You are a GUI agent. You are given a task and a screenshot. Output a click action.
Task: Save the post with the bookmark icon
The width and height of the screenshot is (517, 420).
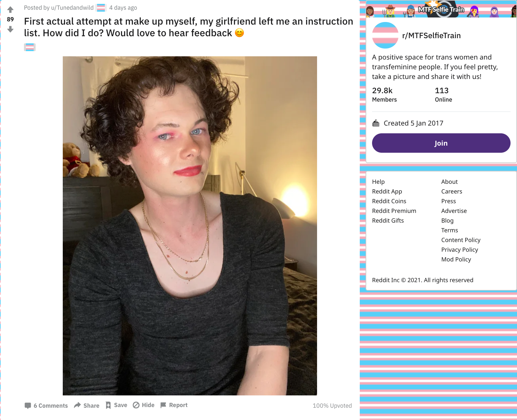pos(108,405)
